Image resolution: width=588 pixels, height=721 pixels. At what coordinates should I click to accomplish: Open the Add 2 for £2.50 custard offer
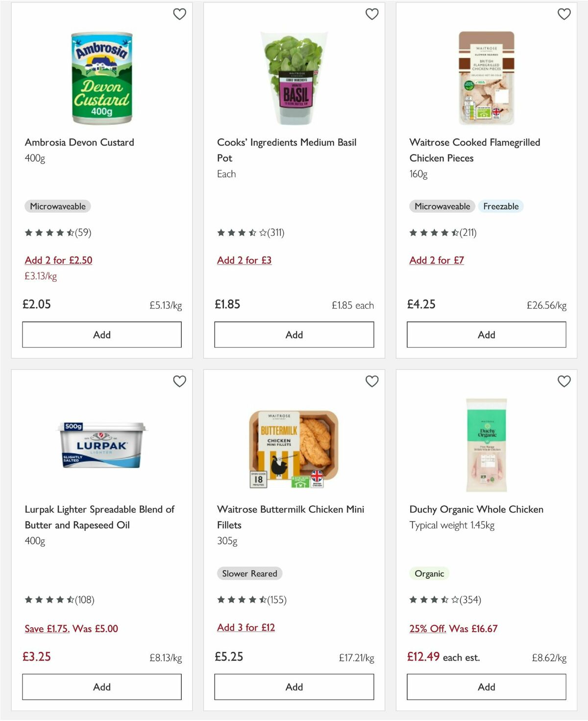click(x=58, y=260)
